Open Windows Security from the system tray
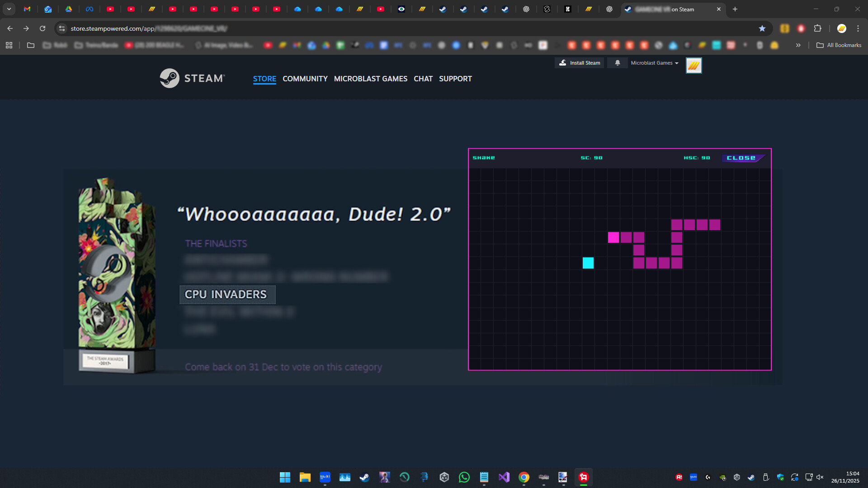This screenshot has height=488, width=868. click(x=780, y=477)
